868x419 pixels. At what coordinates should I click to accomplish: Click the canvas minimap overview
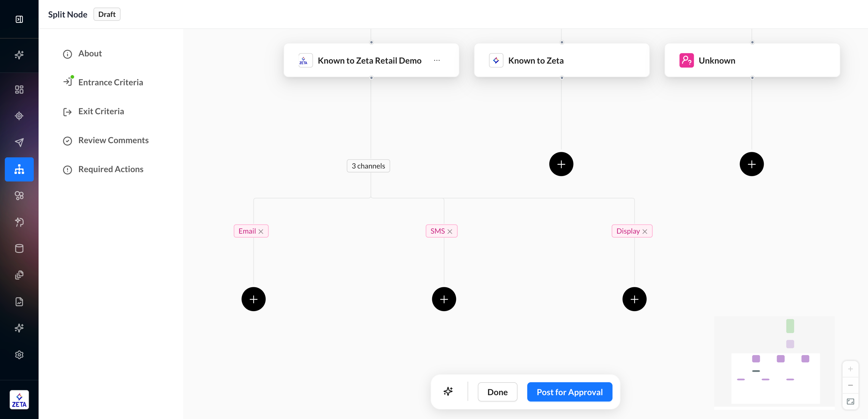[775, 362]
